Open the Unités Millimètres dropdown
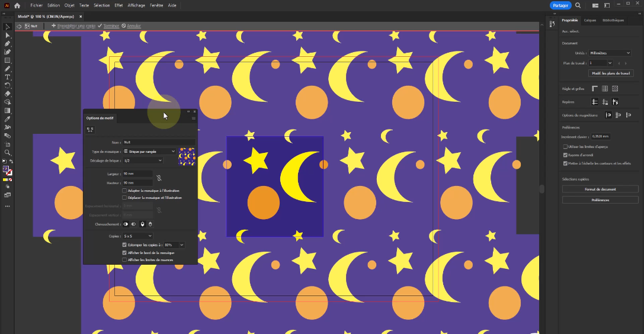 [610, 53]
